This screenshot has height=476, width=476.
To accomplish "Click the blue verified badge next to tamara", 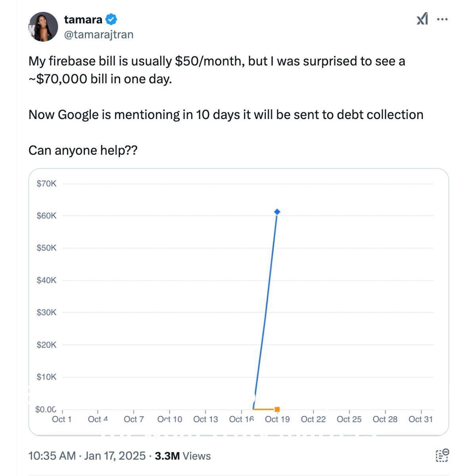I will 111,19.
